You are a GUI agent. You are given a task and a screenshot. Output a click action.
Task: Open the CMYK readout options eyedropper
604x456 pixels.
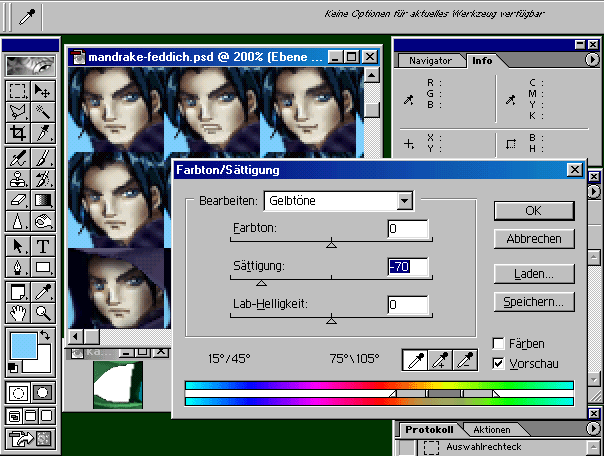pos(511,100)
